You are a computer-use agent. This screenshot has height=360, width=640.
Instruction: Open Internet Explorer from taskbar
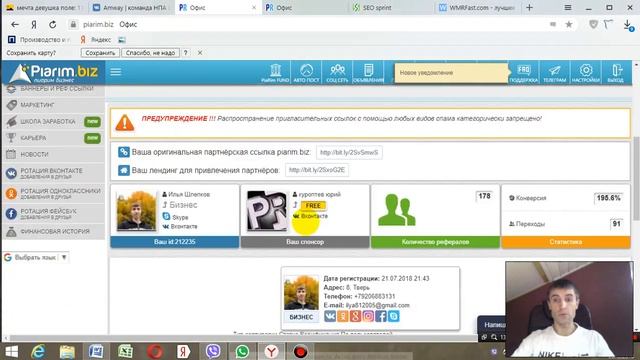point(38,351)
